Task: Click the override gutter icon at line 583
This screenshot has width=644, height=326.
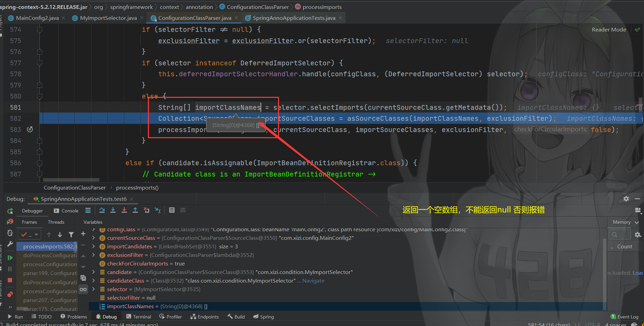Action: 30,129
